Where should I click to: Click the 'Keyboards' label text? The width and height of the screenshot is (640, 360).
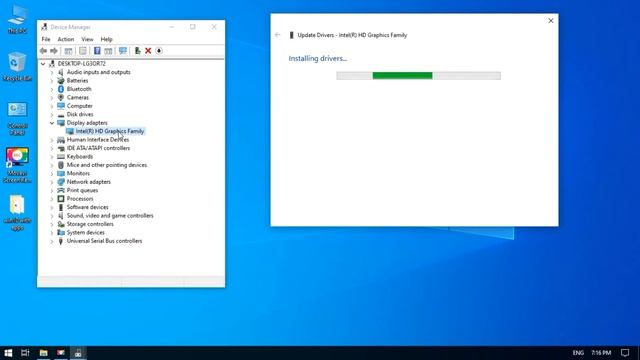point(80,157)
